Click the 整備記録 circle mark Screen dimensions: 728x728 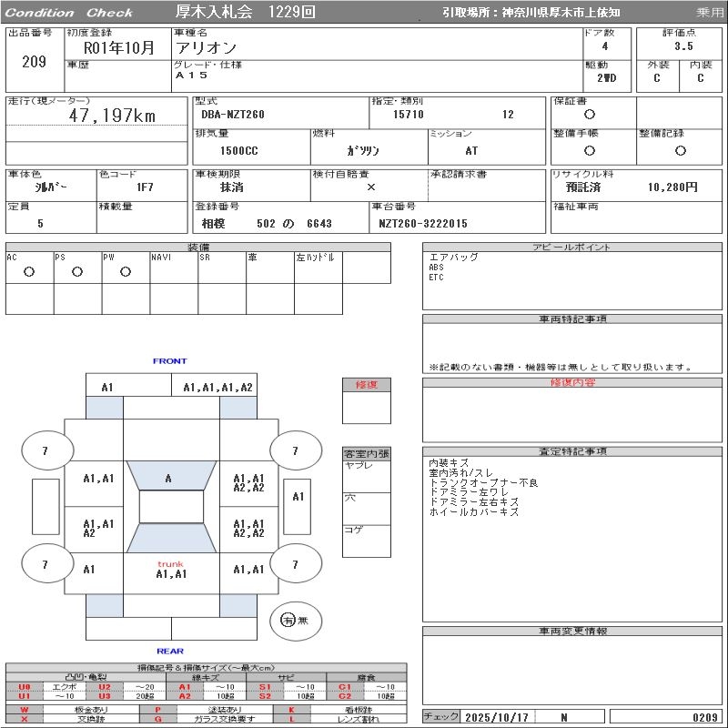[680, 150]
